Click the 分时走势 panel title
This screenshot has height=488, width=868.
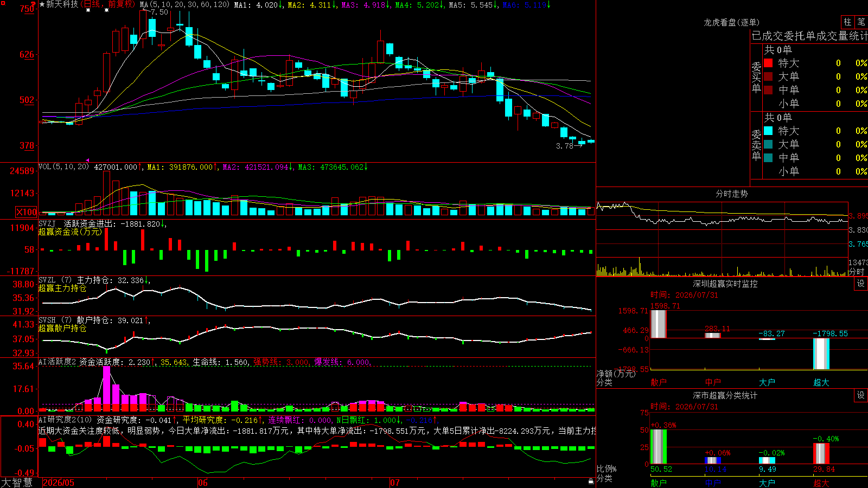(731, 194)
